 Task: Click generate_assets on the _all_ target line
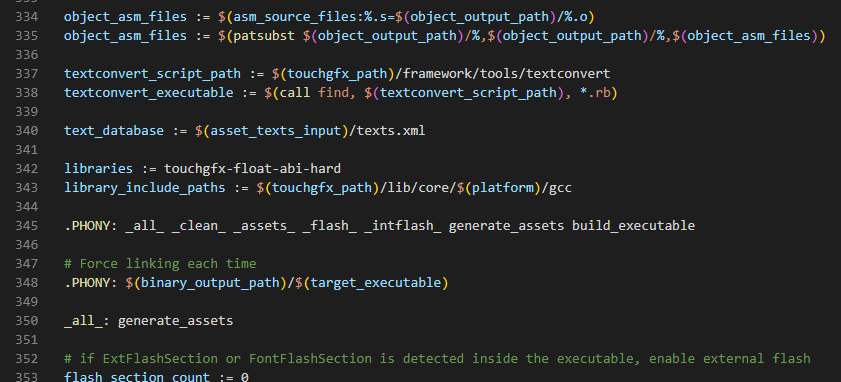(x=175, y=321)
